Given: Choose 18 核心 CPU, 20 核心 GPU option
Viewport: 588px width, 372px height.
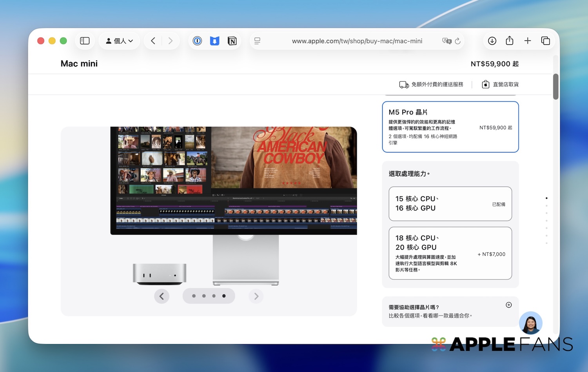Looking at the screenshot, I should pyautogui.click(x=450, y=253).
